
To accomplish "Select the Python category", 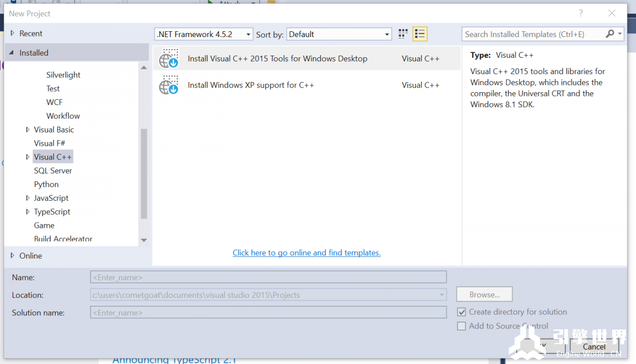I will click(x=46, y=184).
